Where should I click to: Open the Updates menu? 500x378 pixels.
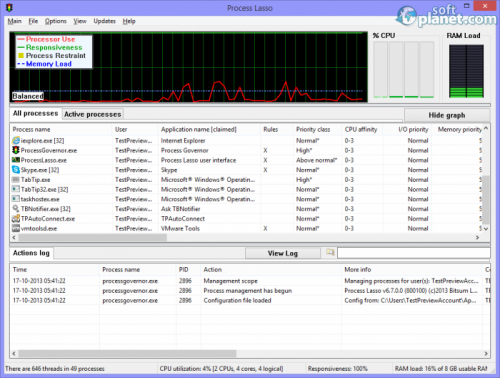point(104,21)
